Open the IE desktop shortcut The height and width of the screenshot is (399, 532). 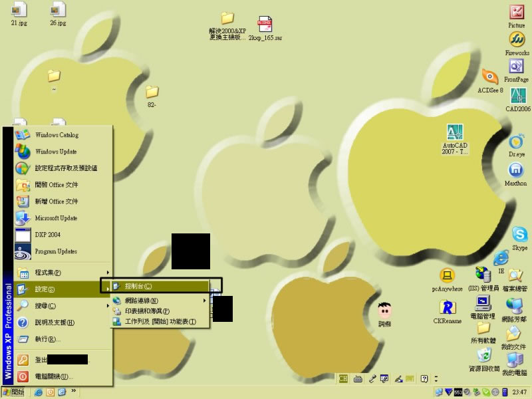click(501, 262)
